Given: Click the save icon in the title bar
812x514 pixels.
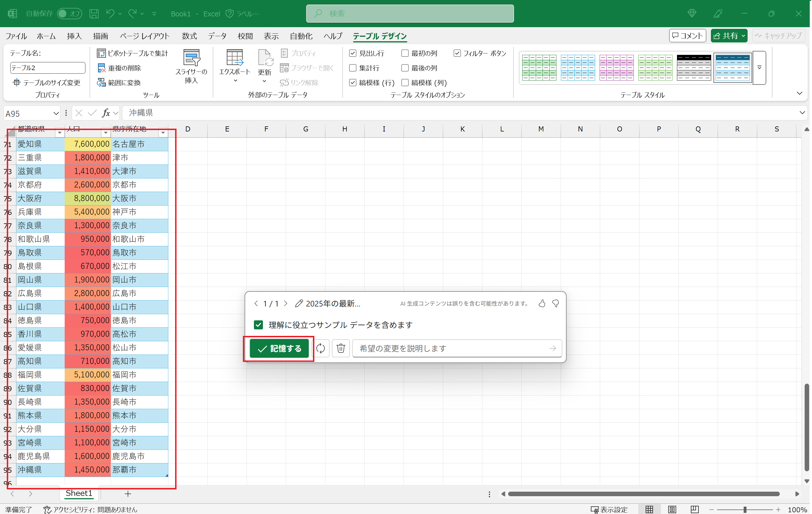Looking at the screenshot, I should [x=94, y=14].
